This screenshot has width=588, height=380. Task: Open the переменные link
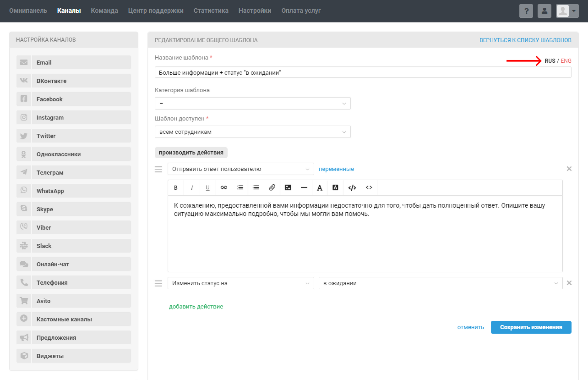click(336, 169)
